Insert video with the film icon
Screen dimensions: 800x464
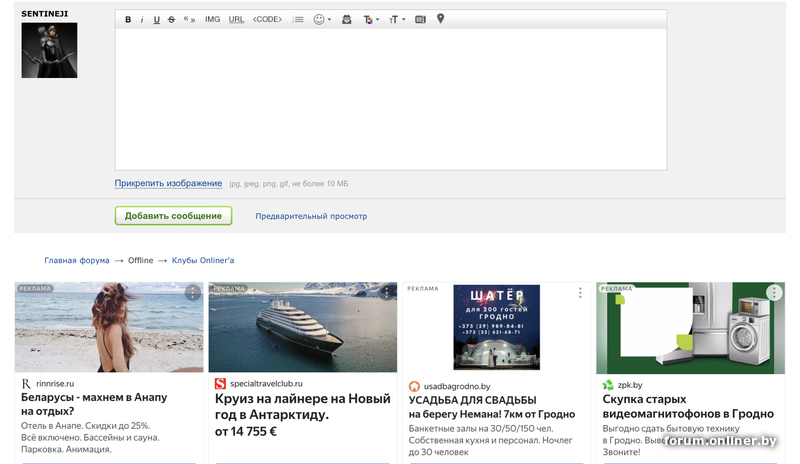[420, 19]
